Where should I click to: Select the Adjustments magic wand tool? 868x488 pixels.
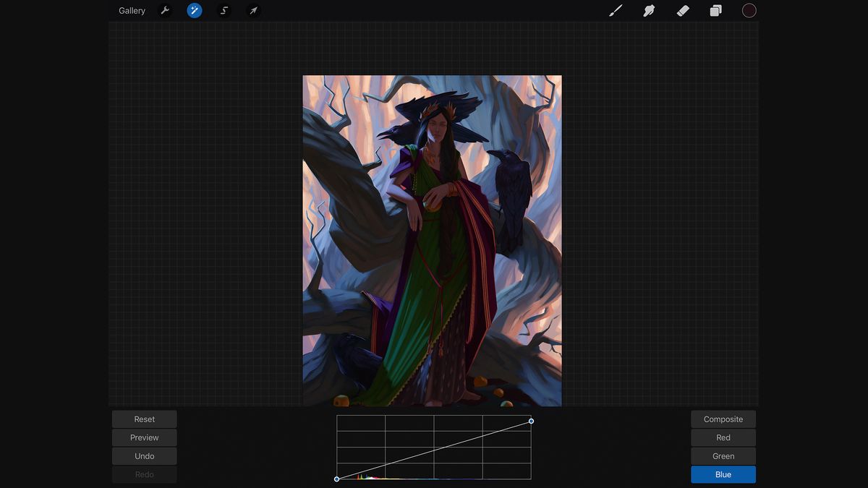194,10
